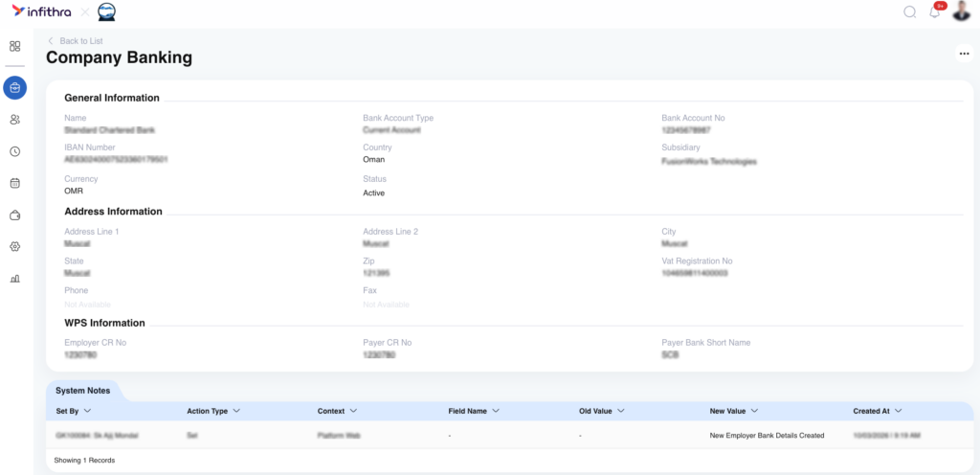The height and width of the screenshot is (475, 980).
Task: Expand the Field Name column dropdown
Action: point(496,411)
